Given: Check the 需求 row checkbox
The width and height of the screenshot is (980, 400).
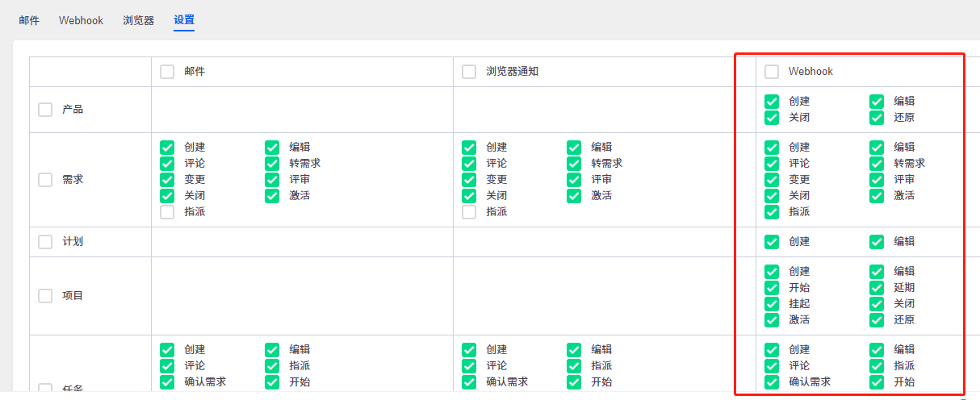Looking at the screenshot, I should [x=45, y=180].
